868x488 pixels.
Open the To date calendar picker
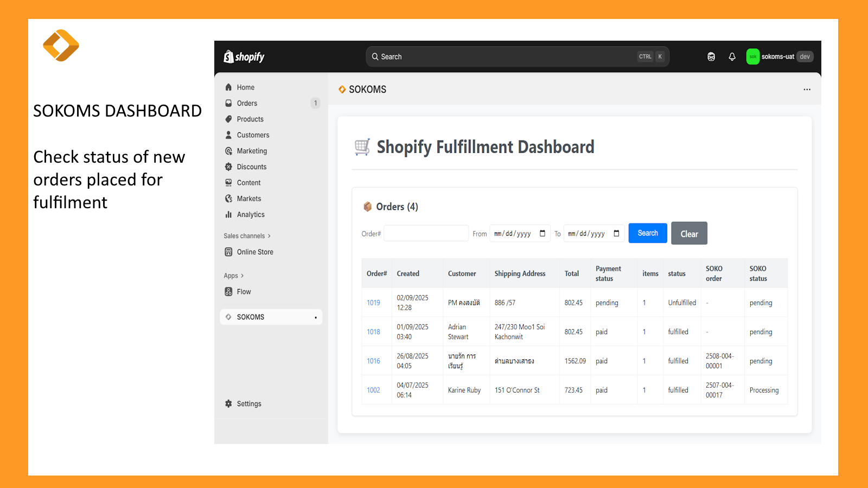point(616,234)
